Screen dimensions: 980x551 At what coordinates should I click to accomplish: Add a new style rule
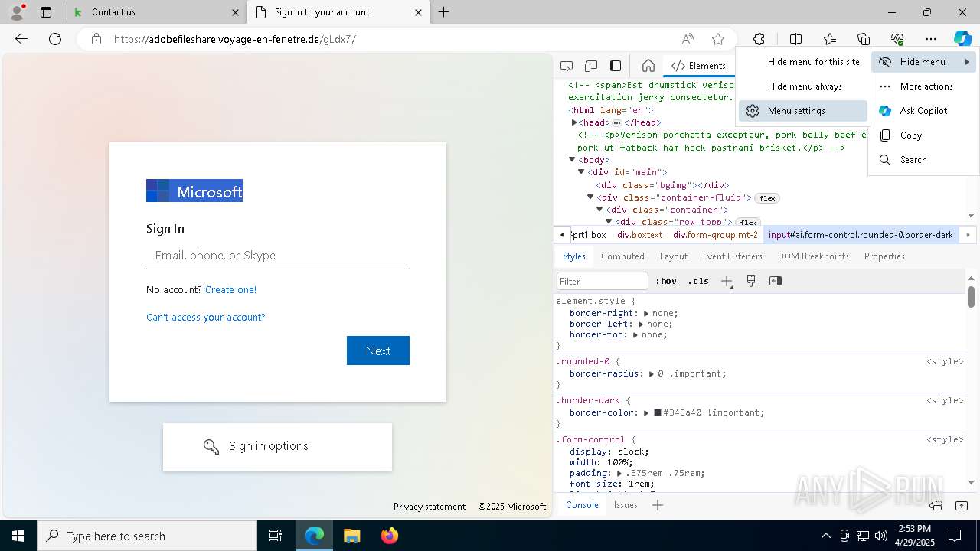pyautogui.click(x=727, y=281)
